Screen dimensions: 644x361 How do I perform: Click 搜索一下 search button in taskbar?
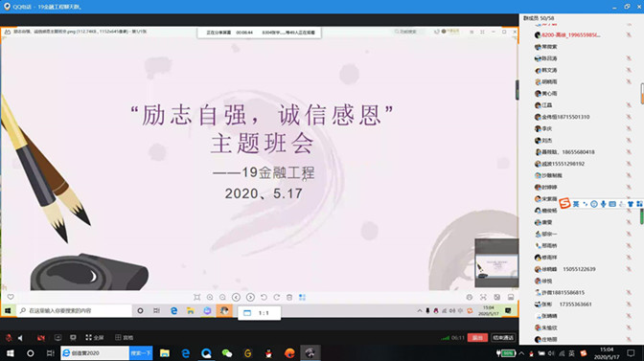click(141, 352)
